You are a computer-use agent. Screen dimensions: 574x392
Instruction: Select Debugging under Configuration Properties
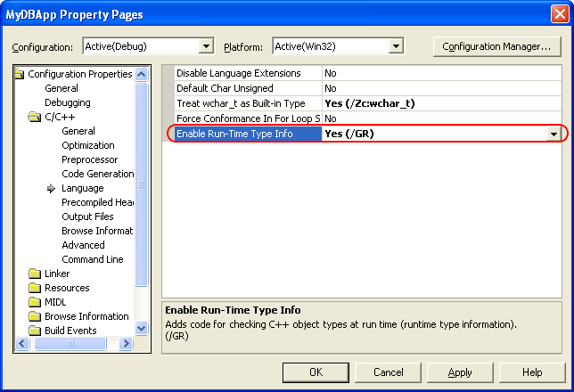click(67, 102)
